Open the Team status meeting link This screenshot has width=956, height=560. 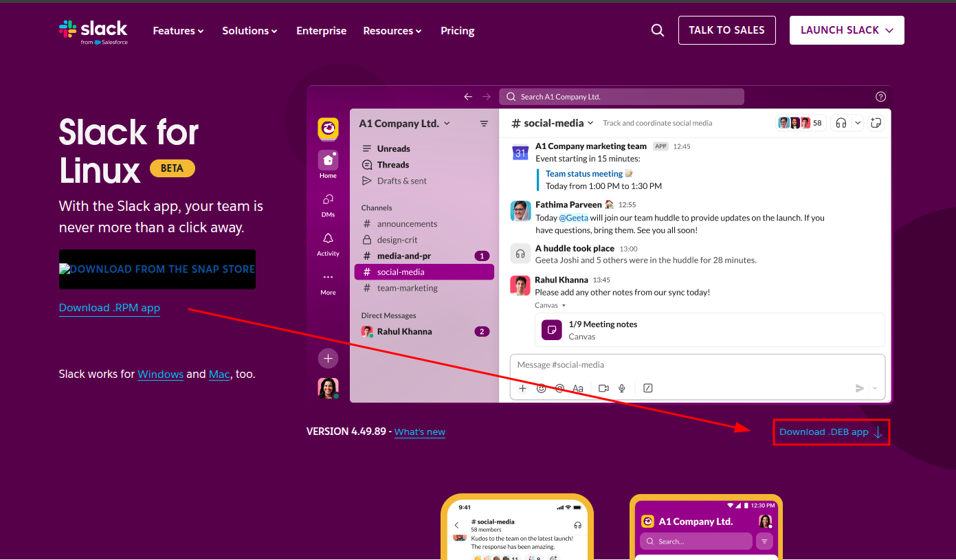coord(584,174)
